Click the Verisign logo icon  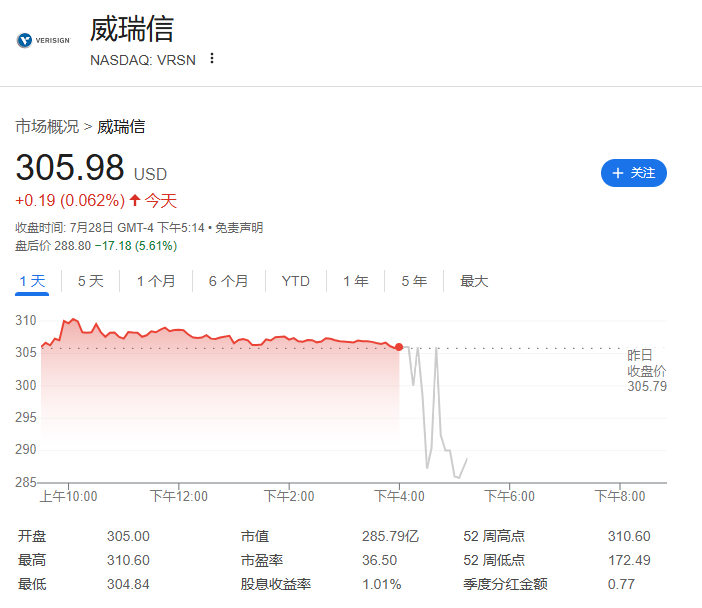tap(43, 40)
